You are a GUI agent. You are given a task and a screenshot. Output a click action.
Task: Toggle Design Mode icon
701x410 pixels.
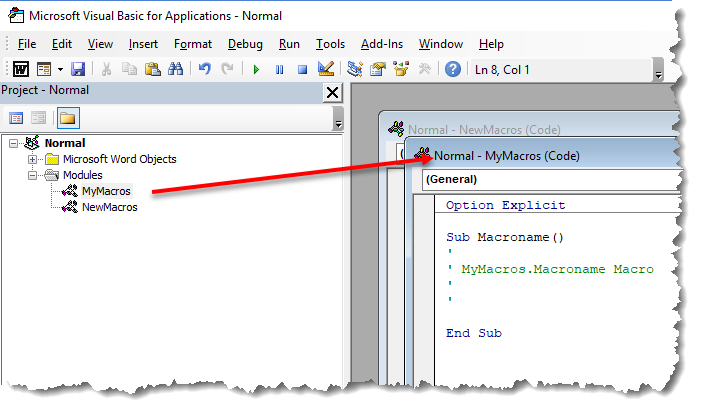326,69
